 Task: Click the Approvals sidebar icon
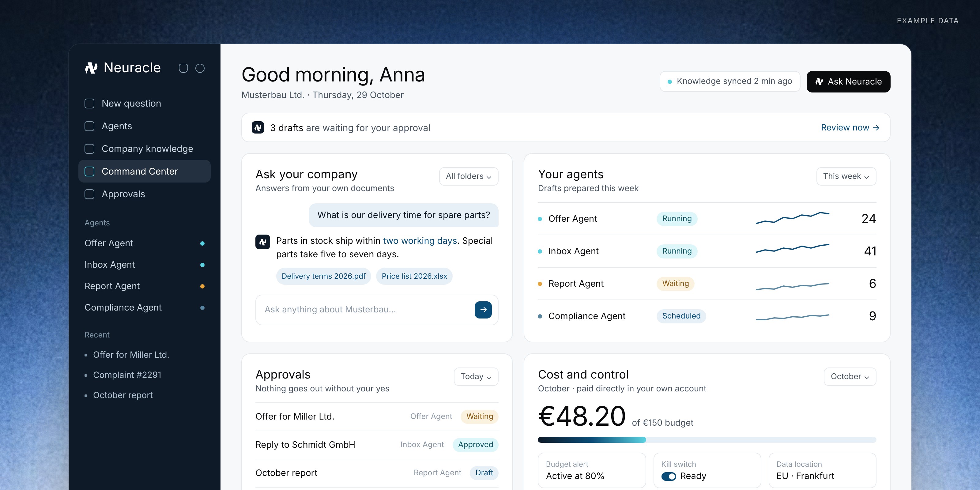coord(89,194)
